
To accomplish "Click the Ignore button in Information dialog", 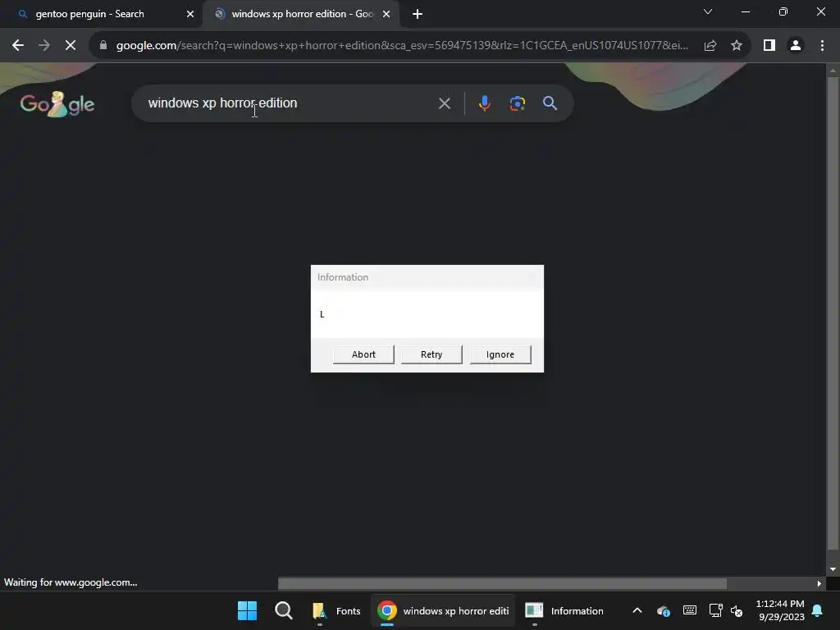I will coord(500,354).
